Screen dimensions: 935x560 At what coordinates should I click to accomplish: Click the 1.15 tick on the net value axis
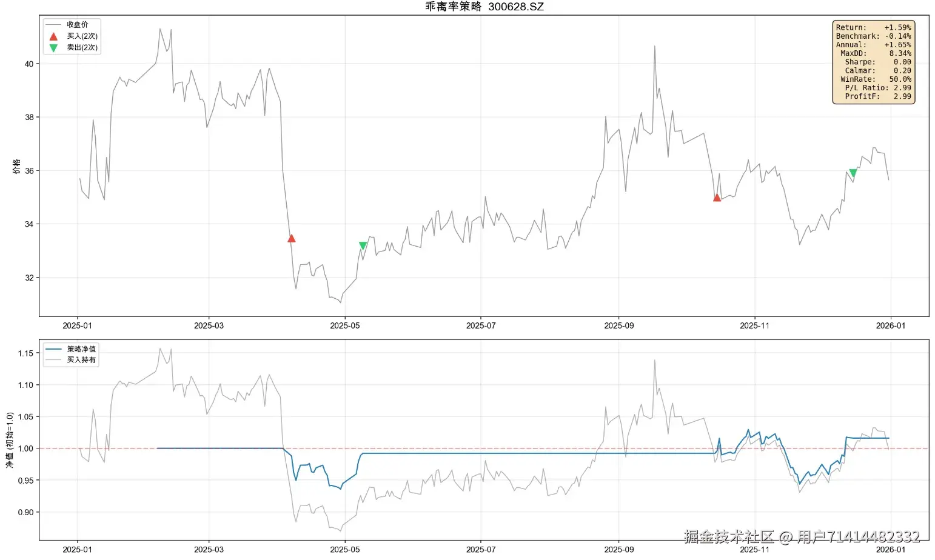click(x=26, y=353)
